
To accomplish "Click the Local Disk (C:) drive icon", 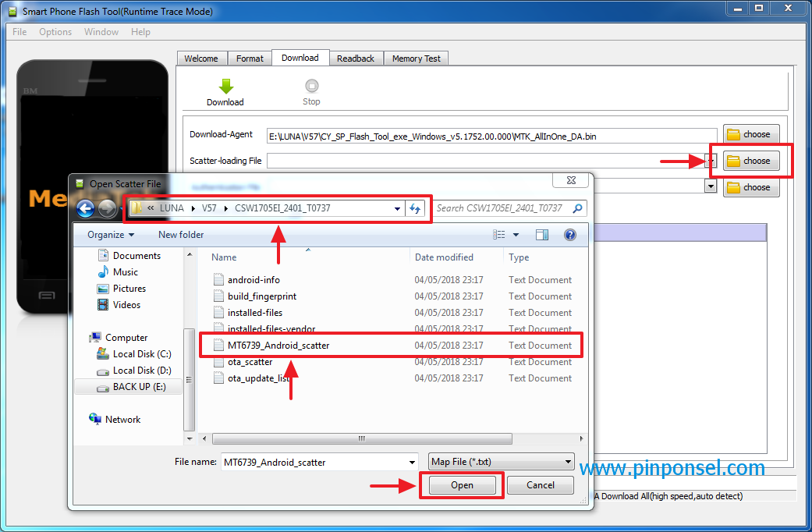I will pos(102,354).
